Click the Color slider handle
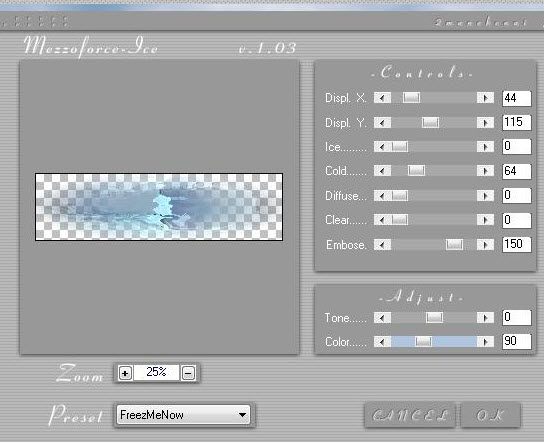The image size is (544, 442). [423, 342]
